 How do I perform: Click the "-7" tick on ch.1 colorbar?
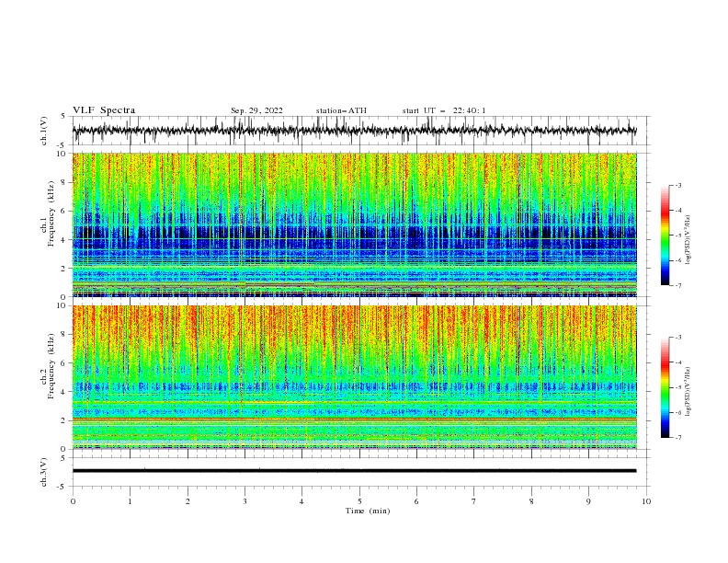click(x=677, y=285)
